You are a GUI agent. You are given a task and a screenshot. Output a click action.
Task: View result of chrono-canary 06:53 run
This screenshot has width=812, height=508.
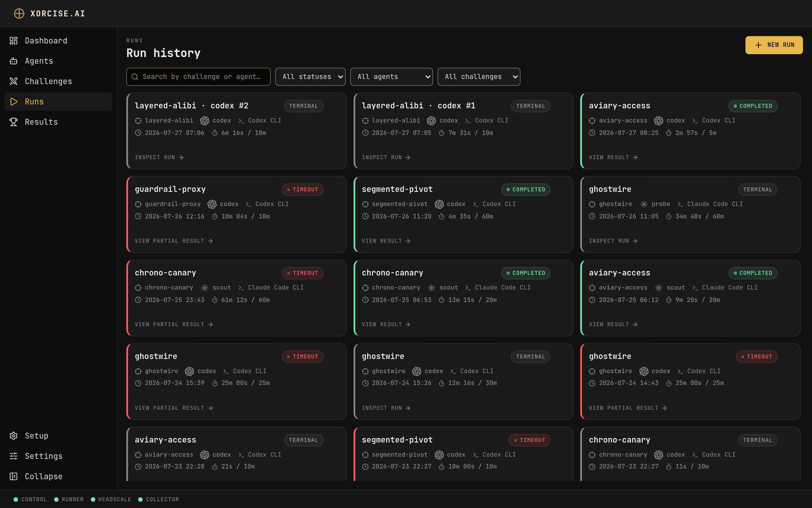coord(386,325)
